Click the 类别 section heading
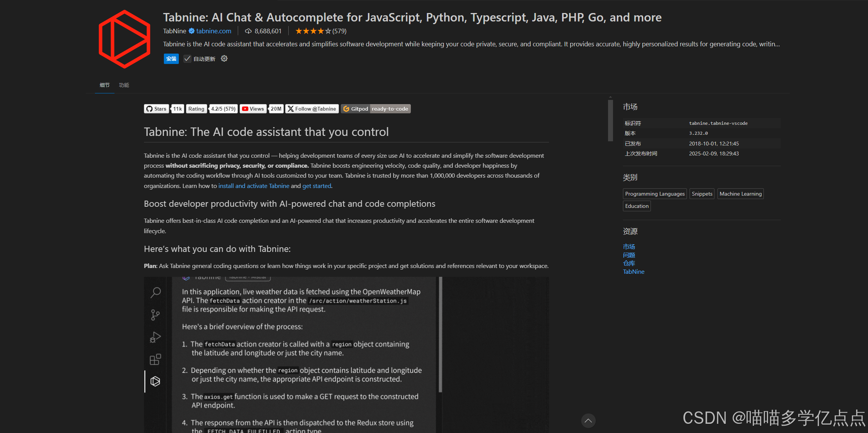Image resolution: width=868 pixels, height=433 pixels. coord(630,177)
